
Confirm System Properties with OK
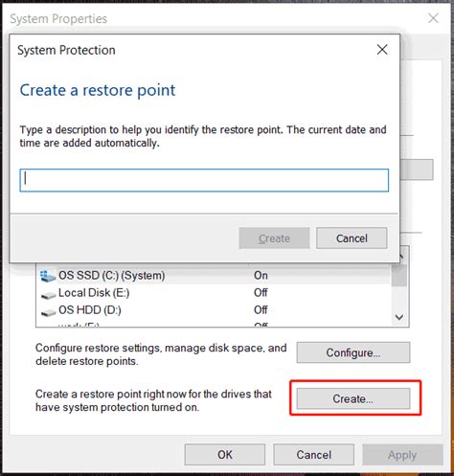[x=225, y=455]
